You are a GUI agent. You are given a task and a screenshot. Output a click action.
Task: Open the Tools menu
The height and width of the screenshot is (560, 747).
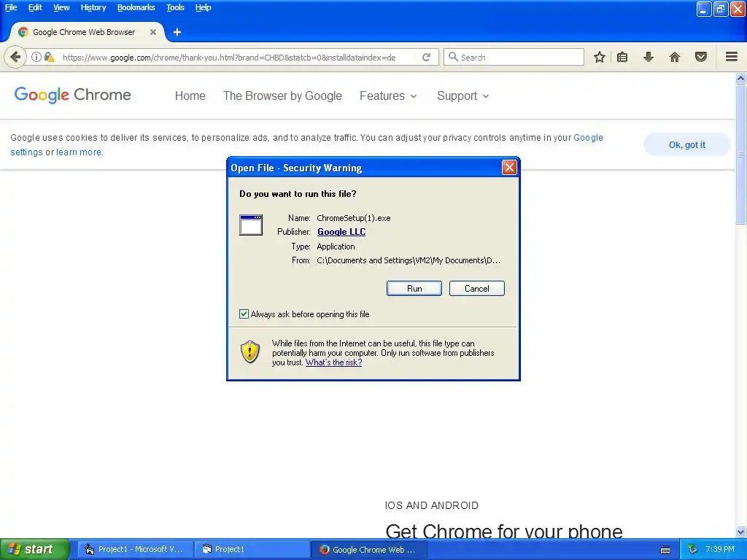coord(175,7)
